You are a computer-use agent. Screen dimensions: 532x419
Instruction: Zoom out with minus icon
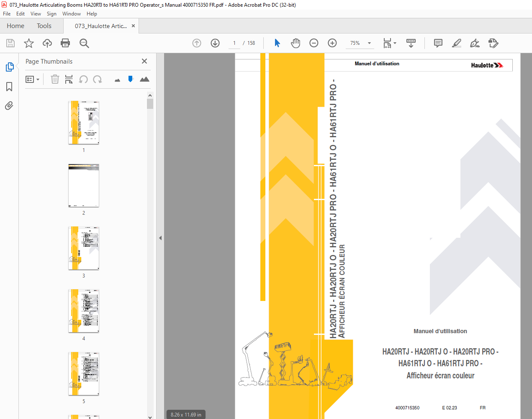tap(314, 43)
